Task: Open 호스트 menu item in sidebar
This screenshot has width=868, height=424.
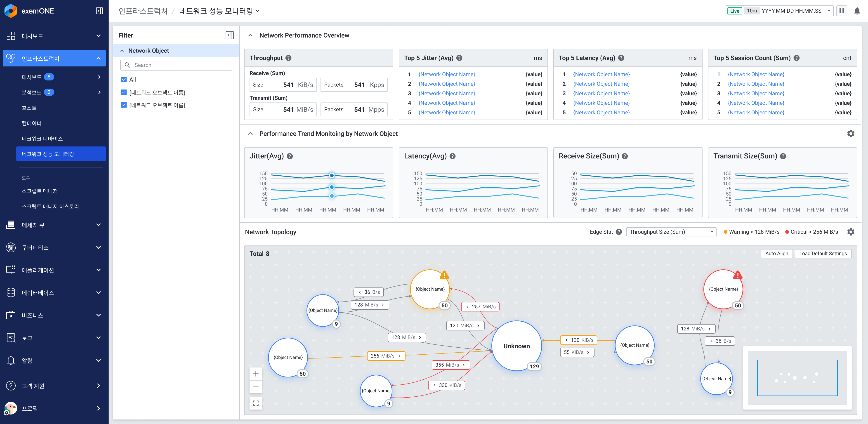Action: [29, 108]
